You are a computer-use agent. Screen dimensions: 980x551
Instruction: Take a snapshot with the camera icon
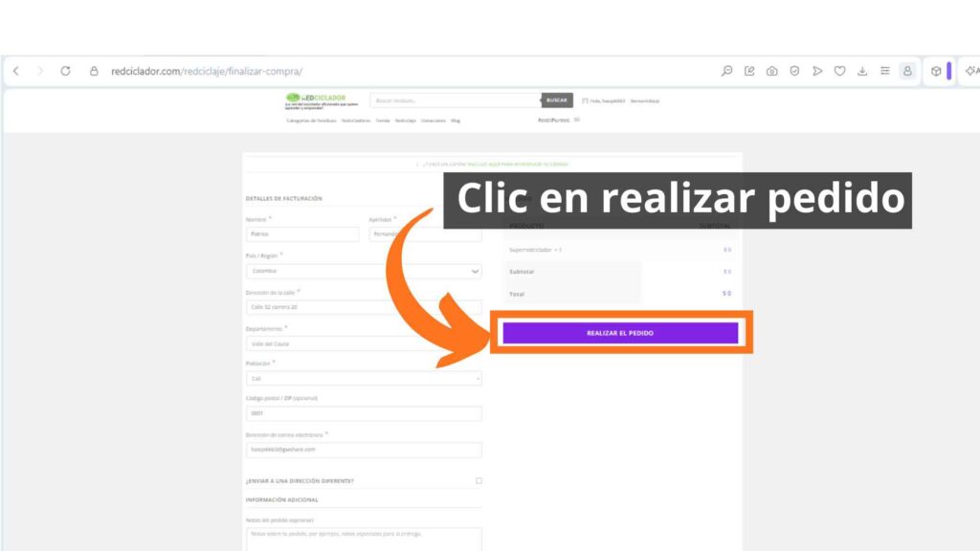pos(772,71)
